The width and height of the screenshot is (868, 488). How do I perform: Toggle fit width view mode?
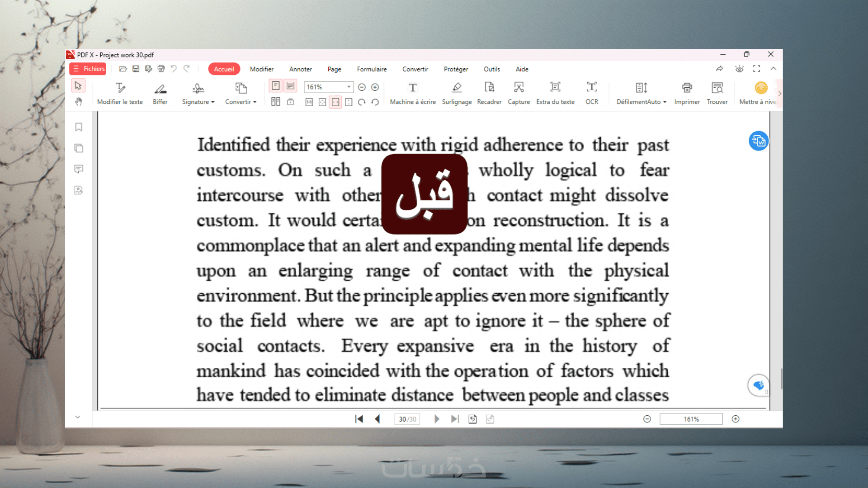[335, 102]
